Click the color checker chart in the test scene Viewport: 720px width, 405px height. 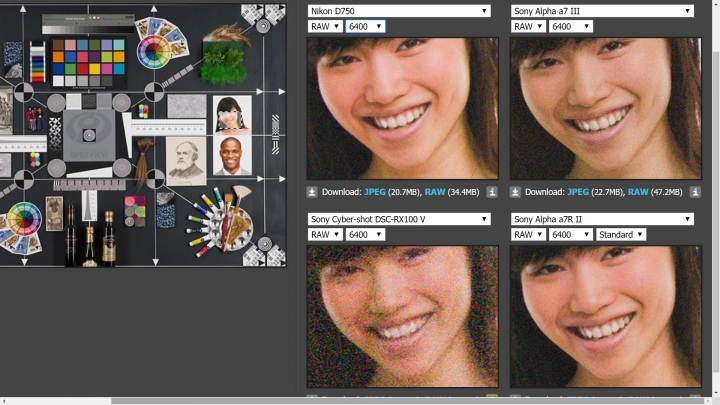click(x=88, y=62)
